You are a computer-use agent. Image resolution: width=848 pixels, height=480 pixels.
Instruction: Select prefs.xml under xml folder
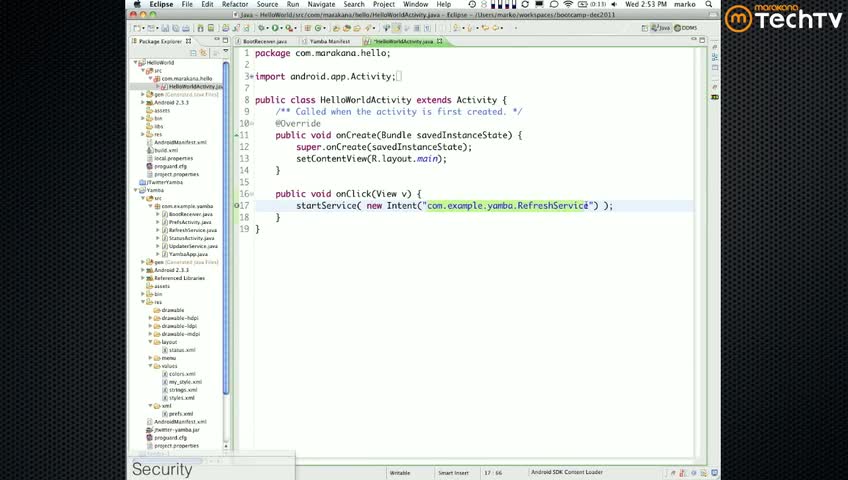[x=177, y=414]
